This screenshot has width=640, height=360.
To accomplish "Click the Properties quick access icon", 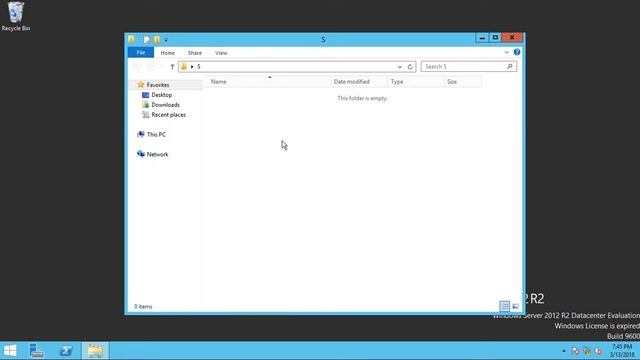I will click(147, 40).
